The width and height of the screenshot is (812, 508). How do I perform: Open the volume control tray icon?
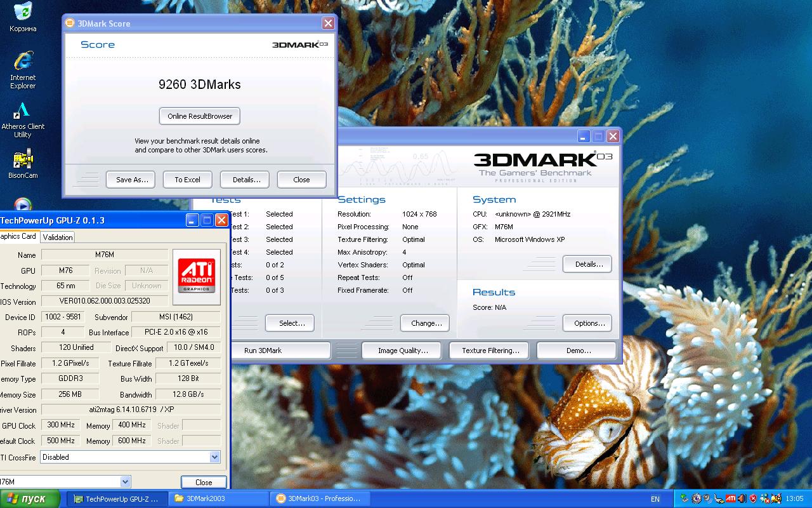[742, 498]
